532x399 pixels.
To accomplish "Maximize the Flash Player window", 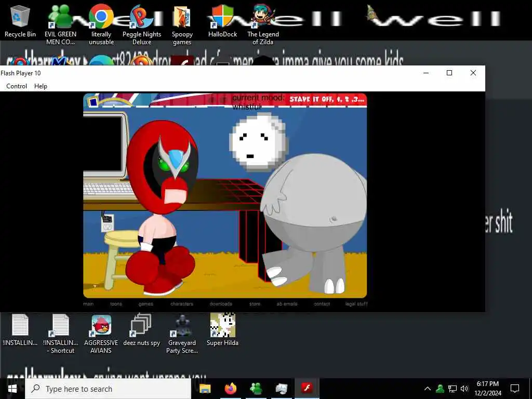I will point(449,73).
